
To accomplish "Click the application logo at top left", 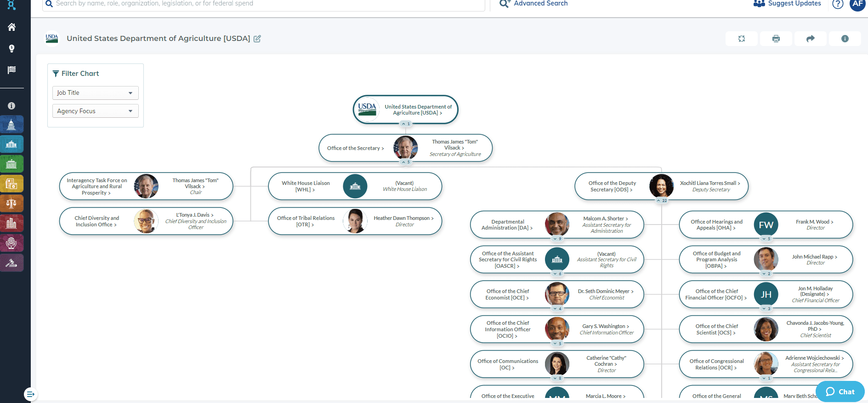I will coord(11,5).
